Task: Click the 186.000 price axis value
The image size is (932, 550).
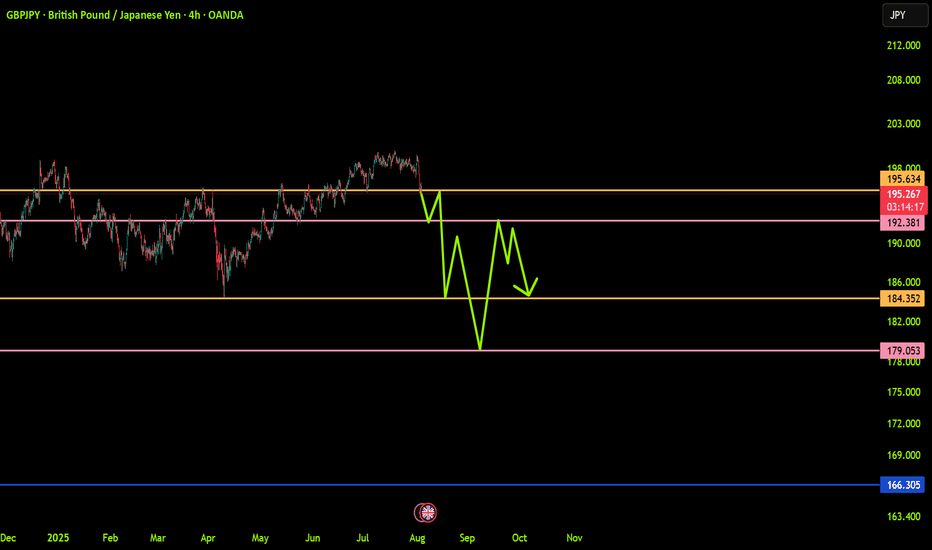Action: click(x=903, y=282)
